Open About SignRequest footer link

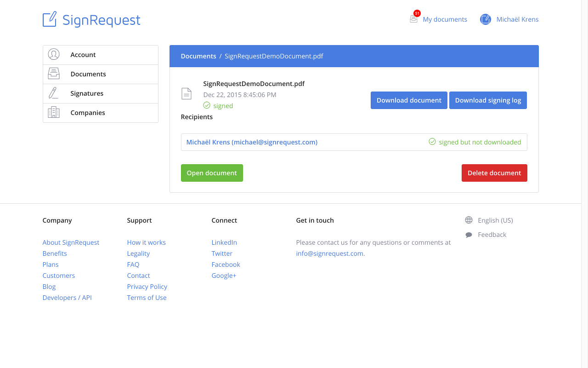click(71, 242)
